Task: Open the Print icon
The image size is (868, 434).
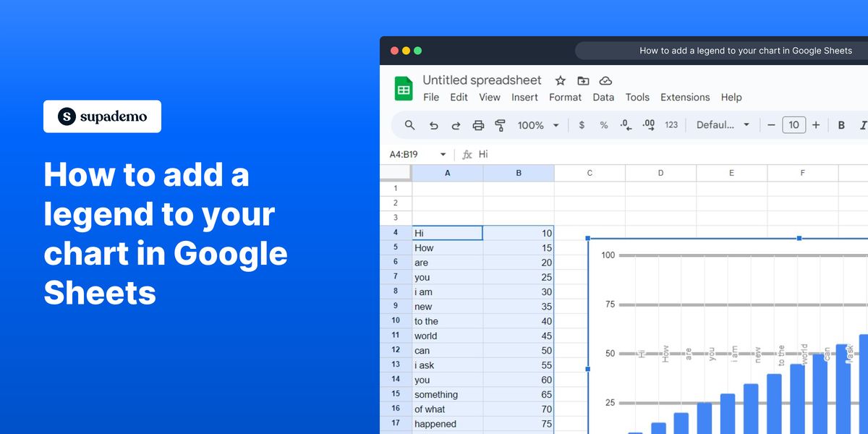Action: [478, 124]
